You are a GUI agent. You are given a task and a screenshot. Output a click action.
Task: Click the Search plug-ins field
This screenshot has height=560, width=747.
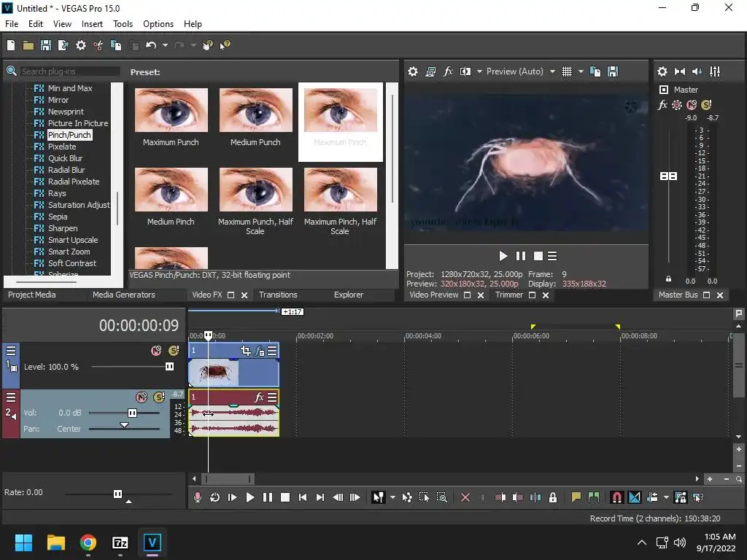pos(69,71)
